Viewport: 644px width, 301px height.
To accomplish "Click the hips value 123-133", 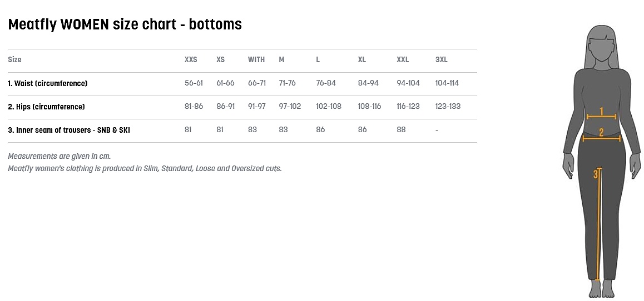I will pos(448,107).
